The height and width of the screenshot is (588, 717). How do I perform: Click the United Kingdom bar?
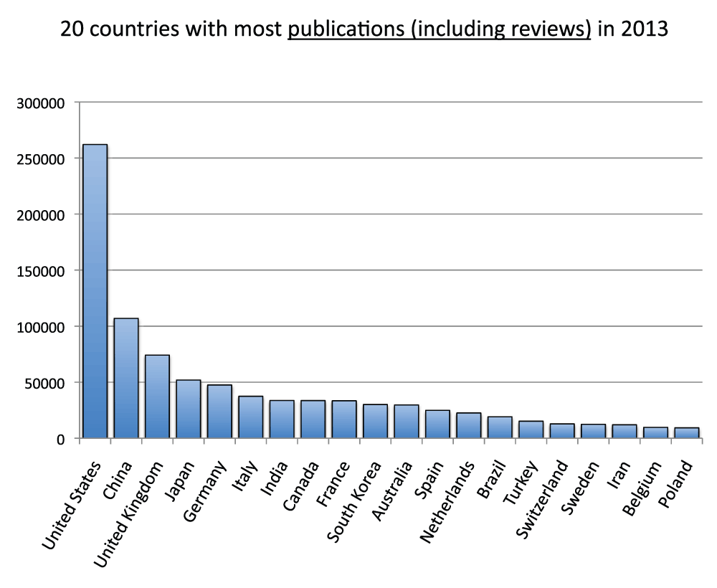click(157, 397)
